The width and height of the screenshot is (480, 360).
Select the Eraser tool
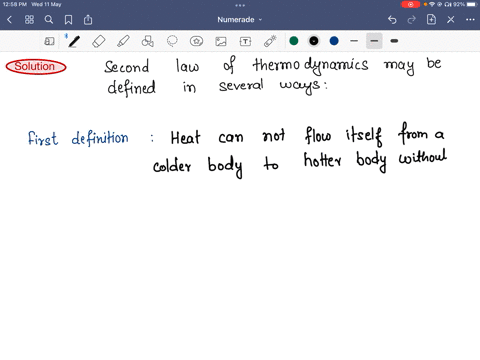[x=99, y=41]
